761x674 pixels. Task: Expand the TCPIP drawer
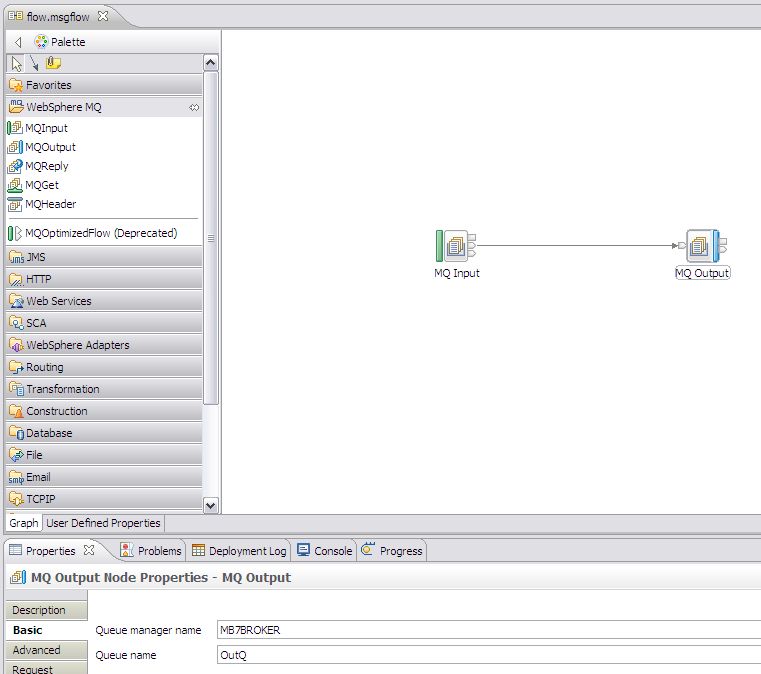pyautogui.click(x=104, y=499)
